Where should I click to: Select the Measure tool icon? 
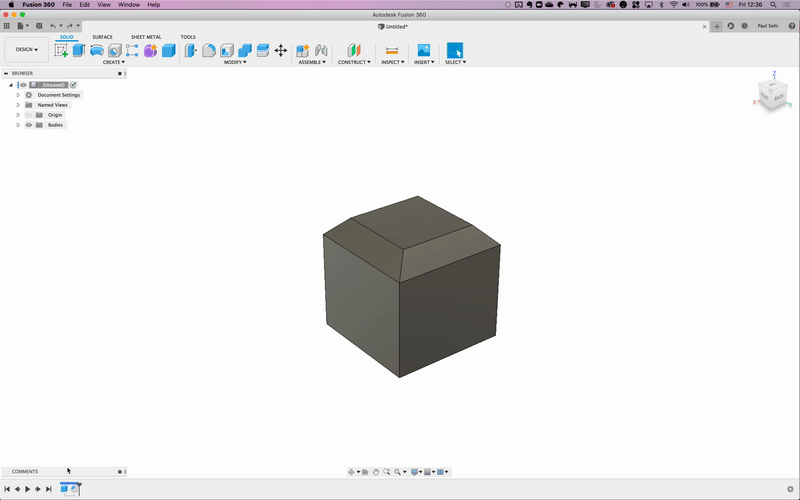pos(392,50)
